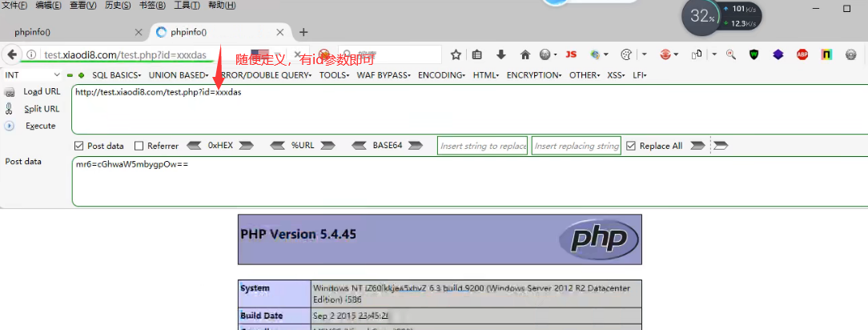Viewport: 868px width, 330px height.
Task: Open the 帮助(H) menu
Action: (222, 5)
